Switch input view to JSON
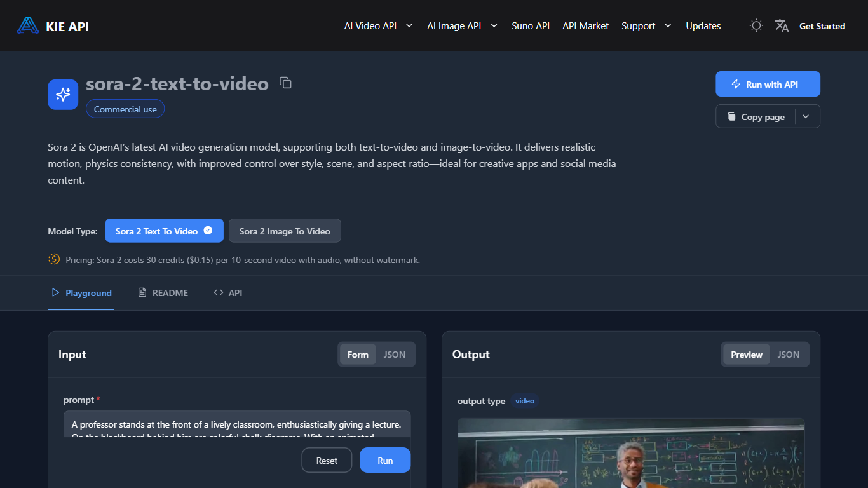 tap(394, 355)
